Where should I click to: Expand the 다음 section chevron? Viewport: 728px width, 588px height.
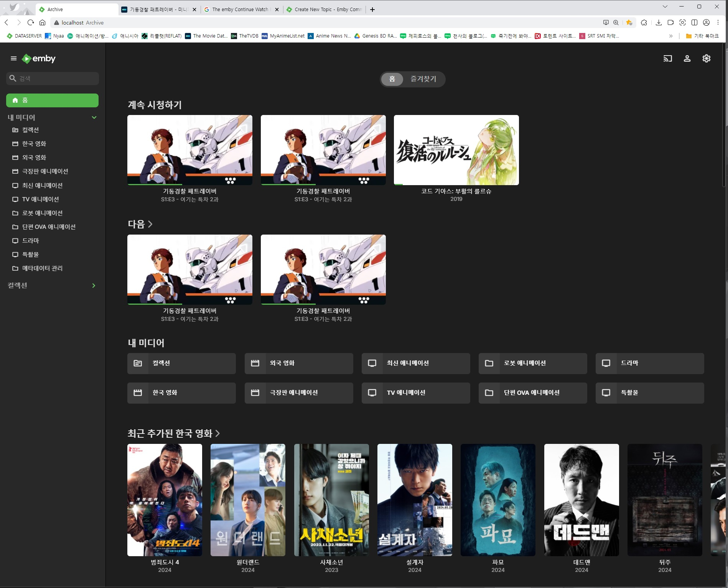(x=150, y=224)
